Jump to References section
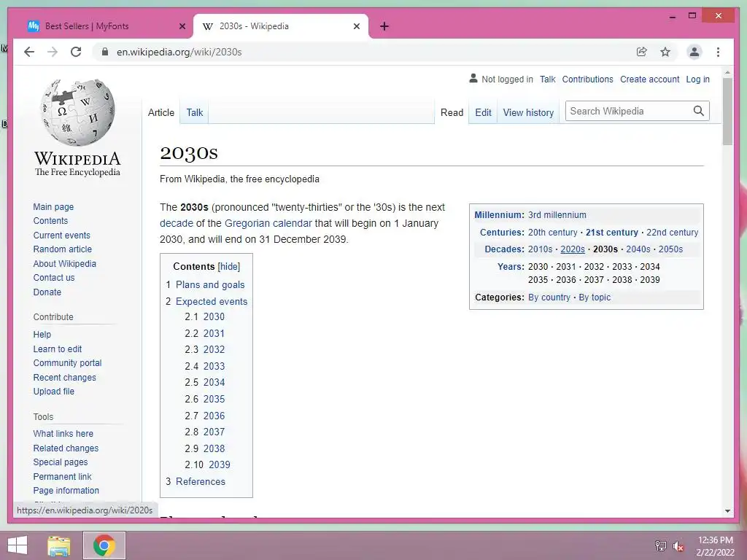The image size is (747, 560). pyautogui.click(x=200, y=481)
